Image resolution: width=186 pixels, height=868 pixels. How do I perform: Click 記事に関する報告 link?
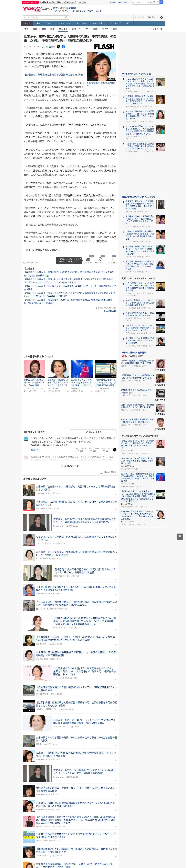pyautogui.click(x=32, y=262)
